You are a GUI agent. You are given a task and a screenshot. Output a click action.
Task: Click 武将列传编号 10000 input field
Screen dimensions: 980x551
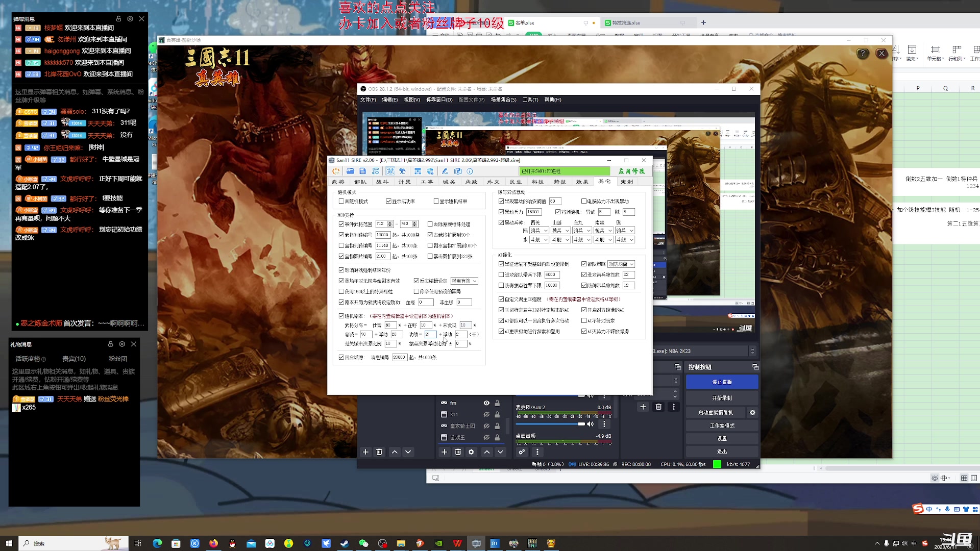click(x=383, y=235)
